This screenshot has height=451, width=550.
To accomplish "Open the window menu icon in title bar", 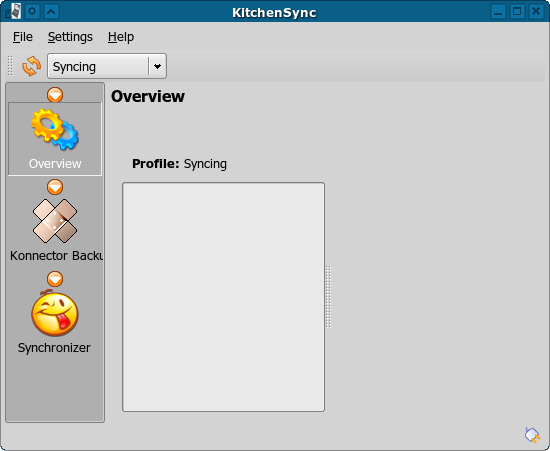I will 12,11.
